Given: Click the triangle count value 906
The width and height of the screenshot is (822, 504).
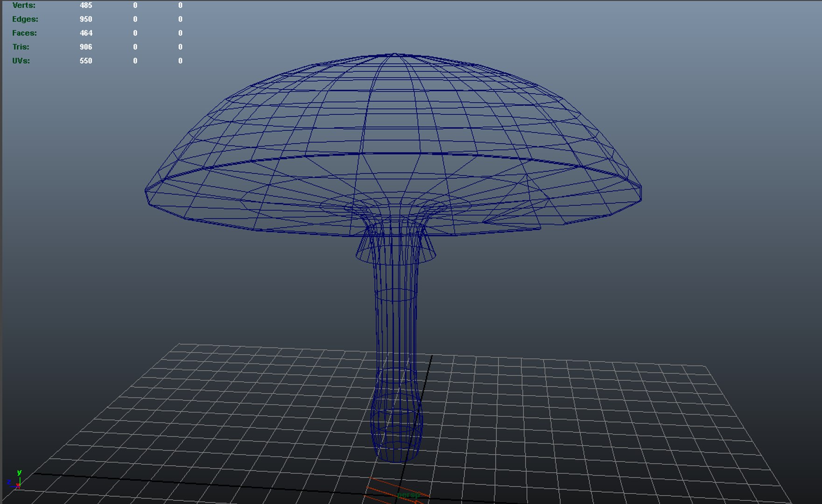Looking at the screenshot, I should pos(86,47).
